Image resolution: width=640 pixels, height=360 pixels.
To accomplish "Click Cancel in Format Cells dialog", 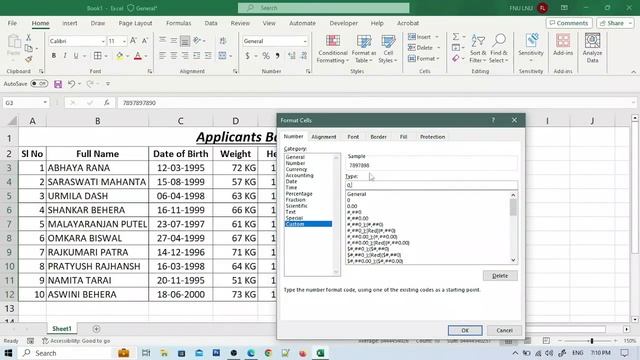I will [x=504, y=330].
